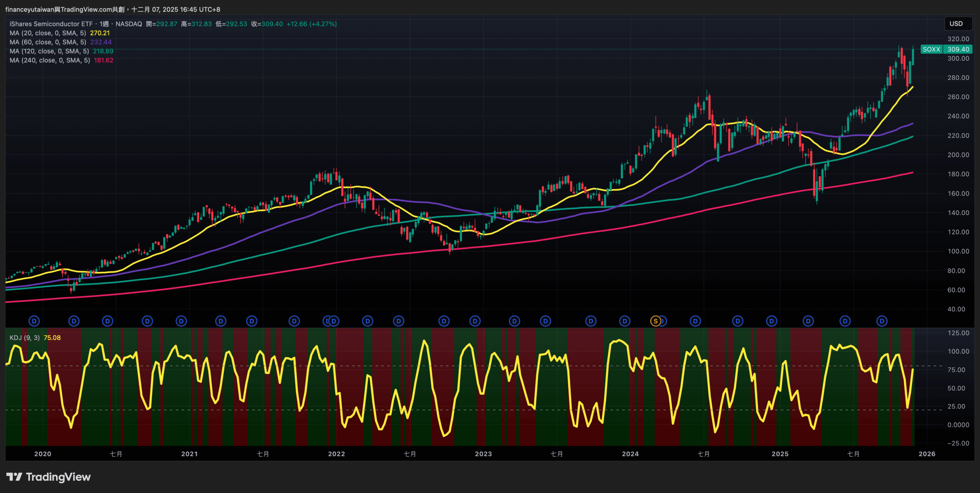This screenshot has height=493, width=980.
Task: Click the only D marker between 2025 and 七月
Action: (808, 321)
